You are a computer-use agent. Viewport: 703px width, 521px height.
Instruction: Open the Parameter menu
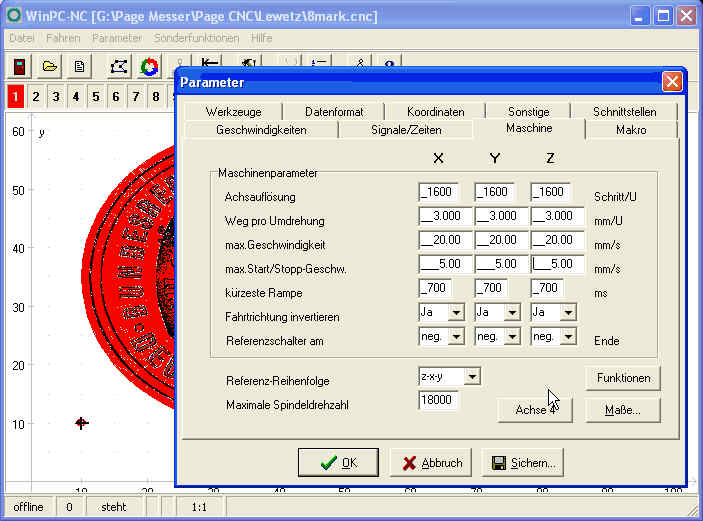pyautogui.click(x=117, y=38)
